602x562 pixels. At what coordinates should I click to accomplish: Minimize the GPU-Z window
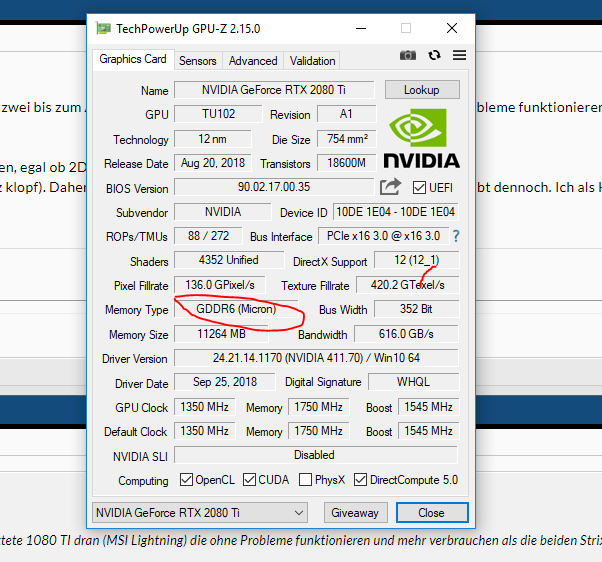tap(361, 28)
